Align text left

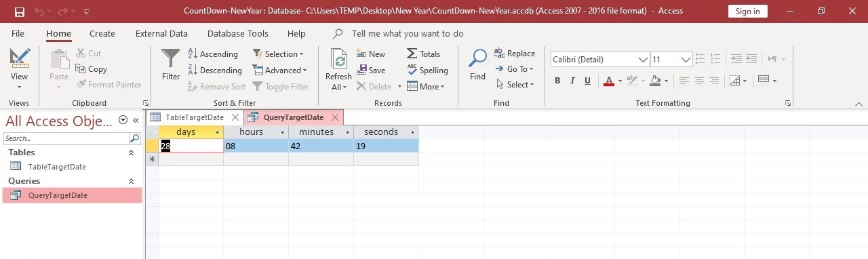(x=684, y=81)
